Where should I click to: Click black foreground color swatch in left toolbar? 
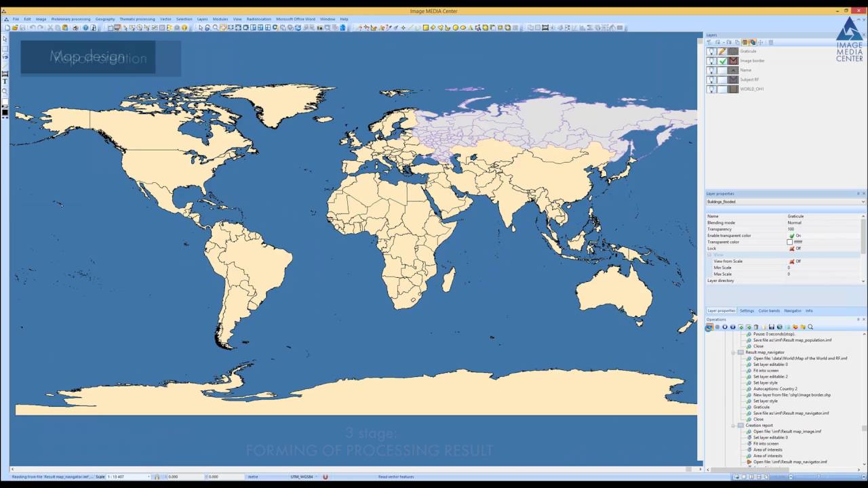coord(5,112)
